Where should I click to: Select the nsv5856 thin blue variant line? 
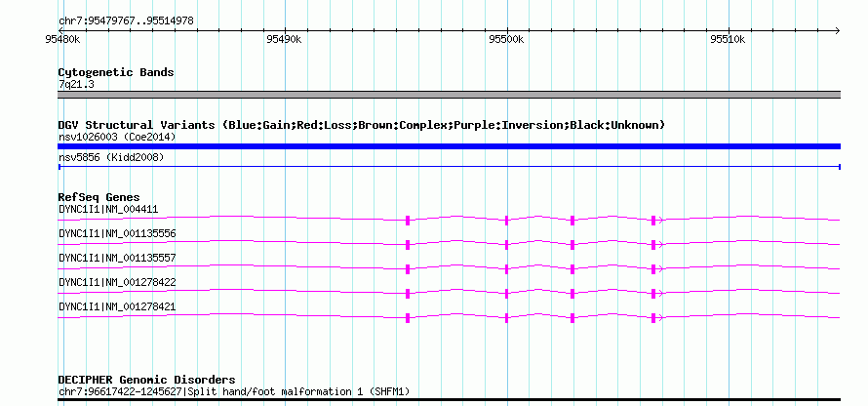point(449,167)
